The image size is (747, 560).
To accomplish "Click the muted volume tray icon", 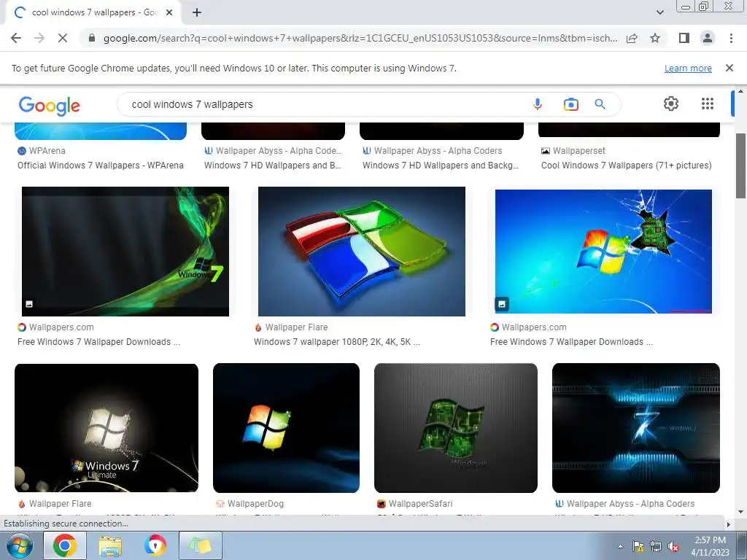I will [x=673, y=546].
